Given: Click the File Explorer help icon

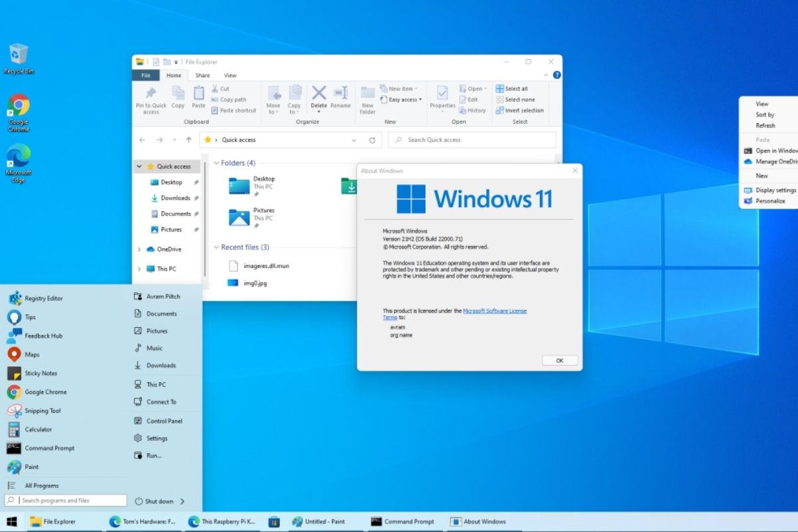Looking at the screenshot, I should [557, 75].
